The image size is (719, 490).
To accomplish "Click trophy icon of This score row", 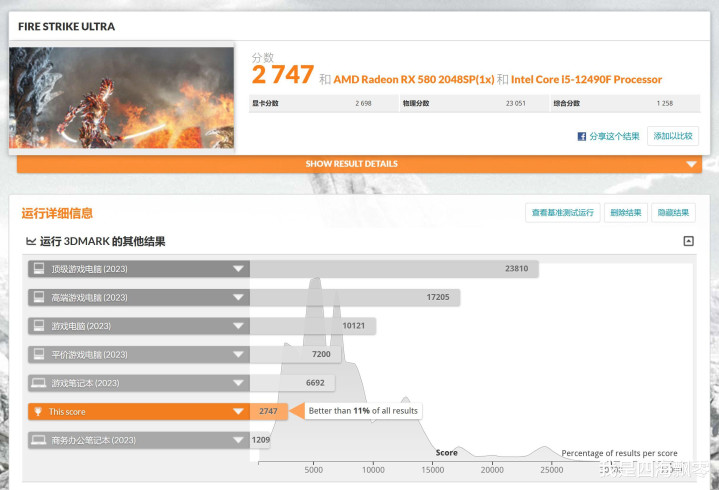I will click(x=39, y=411).
